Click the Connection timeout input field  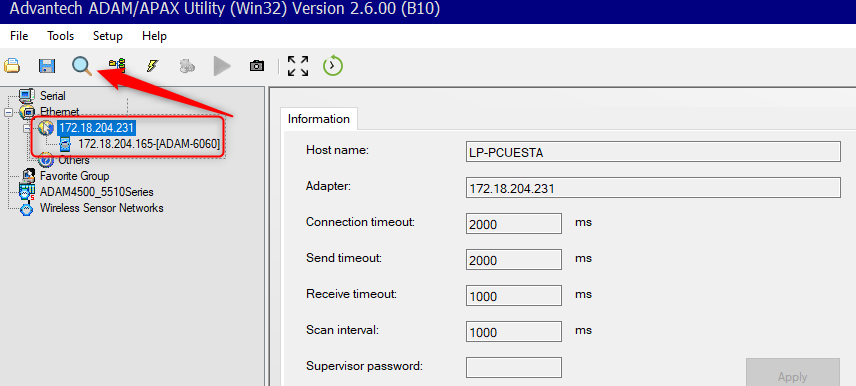[514, 224]
